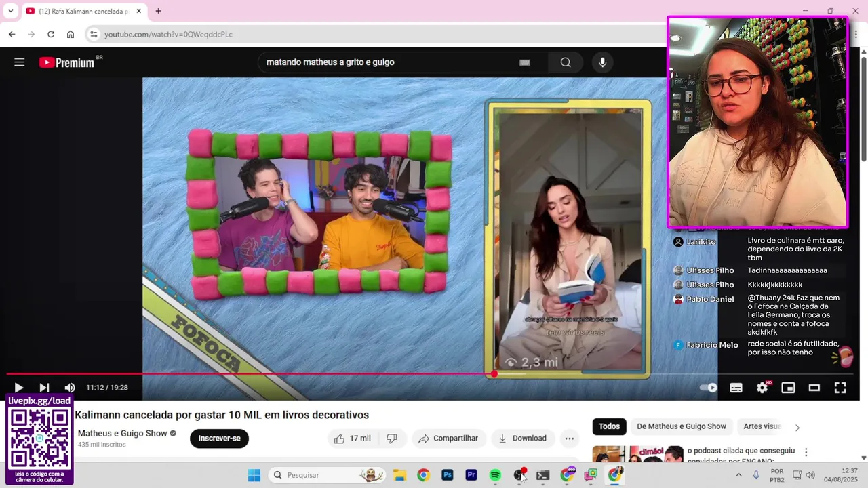Click the system tray microphone icon
This screenshot has height=488, width=868.
click(756, 475)
